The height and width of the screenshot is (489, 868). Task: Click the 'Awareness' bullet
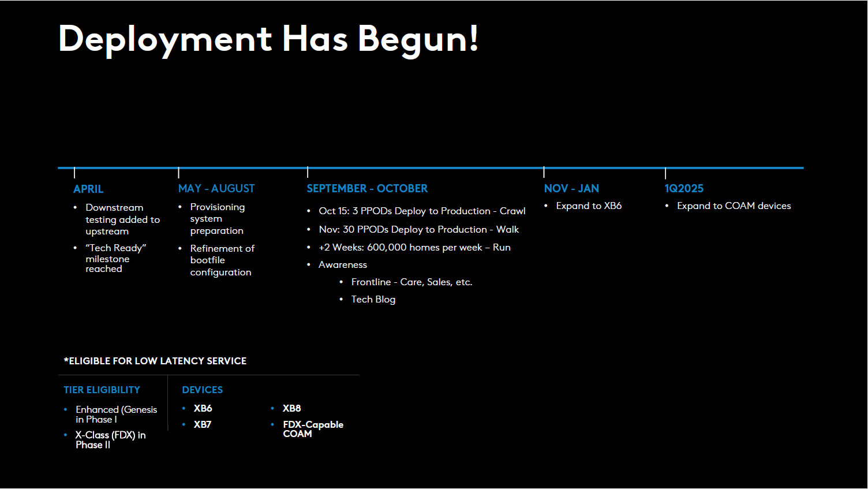click(x=343, y=264)
